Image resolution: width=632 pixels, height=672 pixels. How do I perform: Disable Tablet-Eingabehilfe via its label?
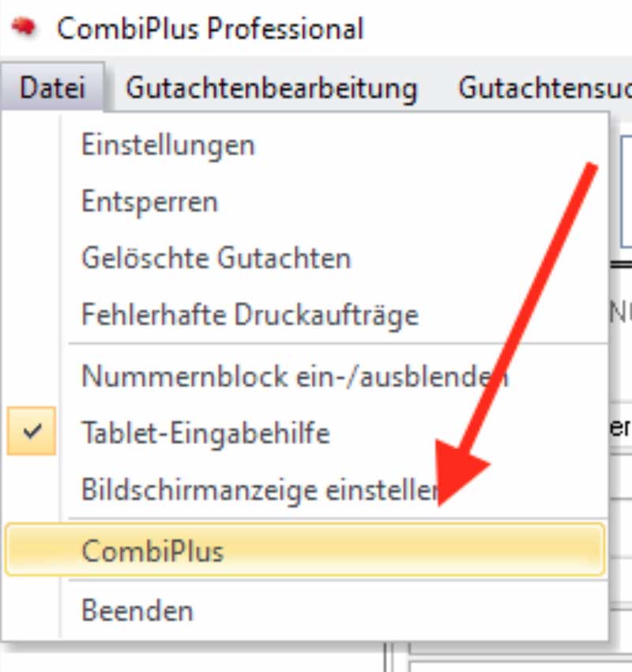tap(205, 432)
